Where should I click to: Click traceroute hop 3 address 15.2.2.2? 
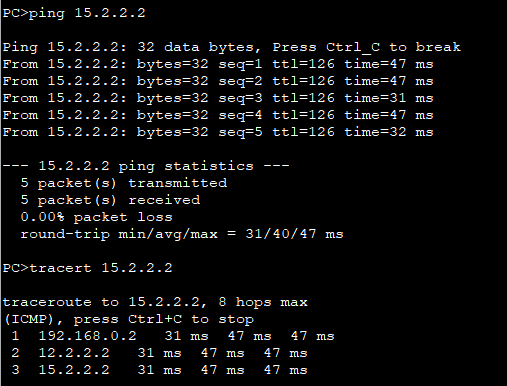[x=74, y=370]
